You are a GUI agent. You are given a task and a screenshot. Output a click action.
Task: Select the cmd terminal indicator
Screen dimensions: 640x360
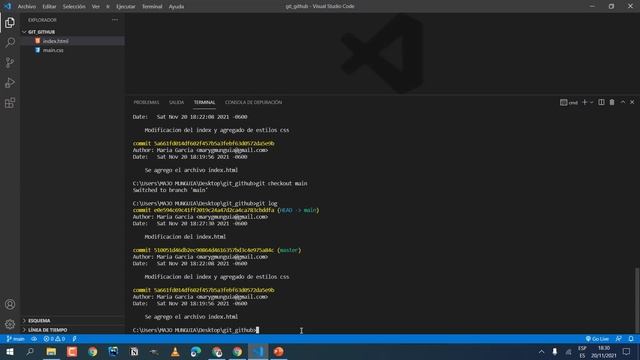tap(569, 102)
